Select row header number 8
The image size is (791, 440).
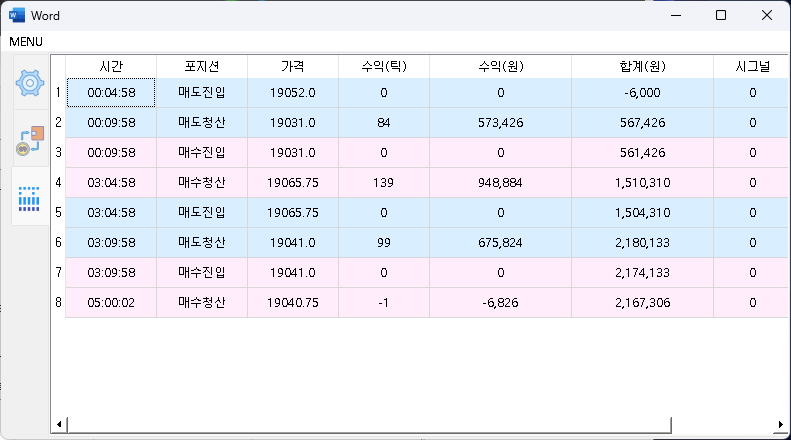point(58,303)
